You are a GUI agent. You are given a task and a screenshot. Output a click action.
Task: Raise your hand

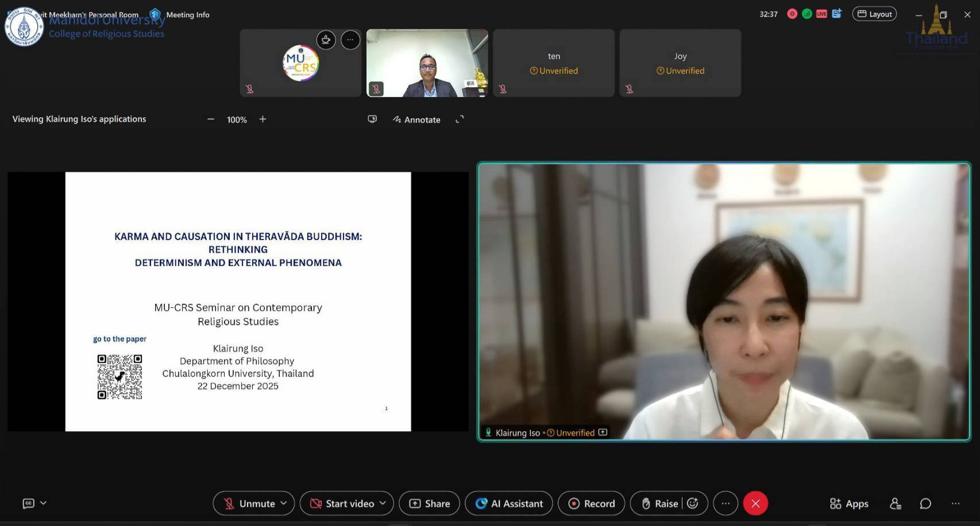(x=659, y=504)
